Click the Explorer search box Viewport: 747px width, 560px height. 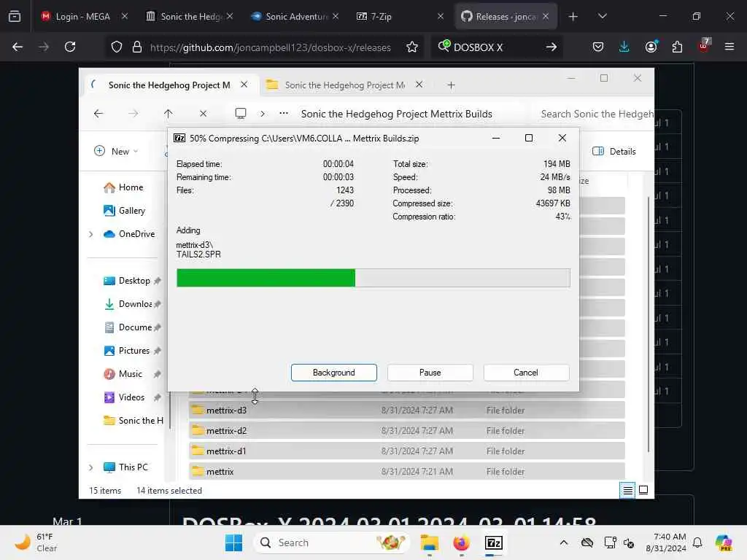595,114
